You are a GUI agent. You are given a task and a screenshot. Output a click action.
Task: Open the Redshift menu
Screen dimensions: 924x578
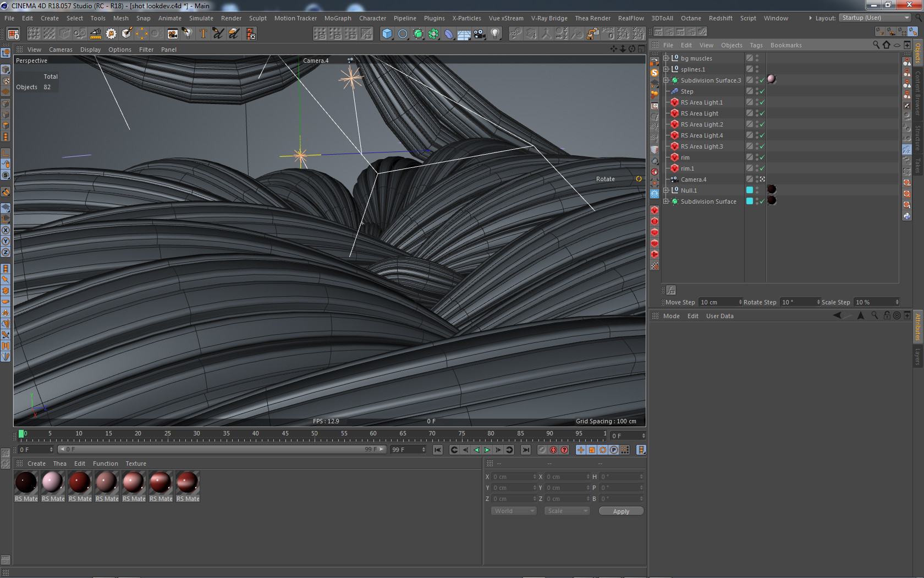[721, 18]
